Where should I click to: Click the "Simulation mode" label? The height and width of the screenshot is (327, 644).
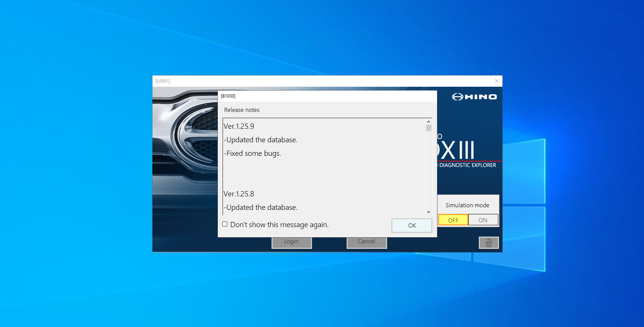[x=468, y=205]
